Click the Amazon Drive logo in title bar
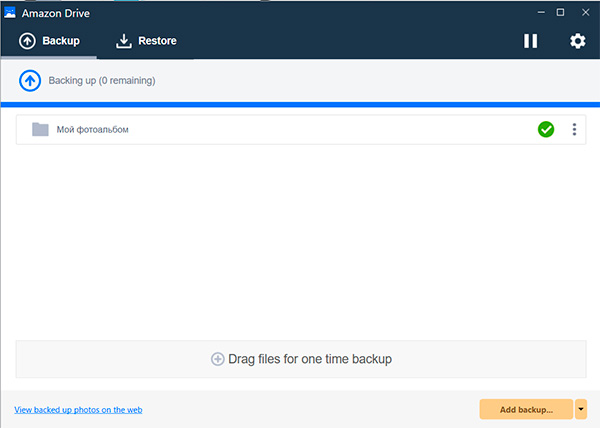 coord(9,12)
